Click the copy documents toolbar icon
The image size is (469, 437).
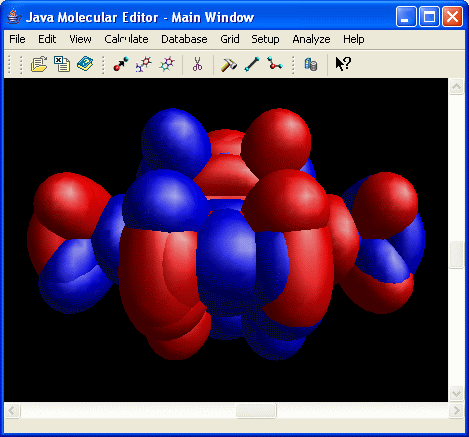pyautogui.click(x=62, y=64)
